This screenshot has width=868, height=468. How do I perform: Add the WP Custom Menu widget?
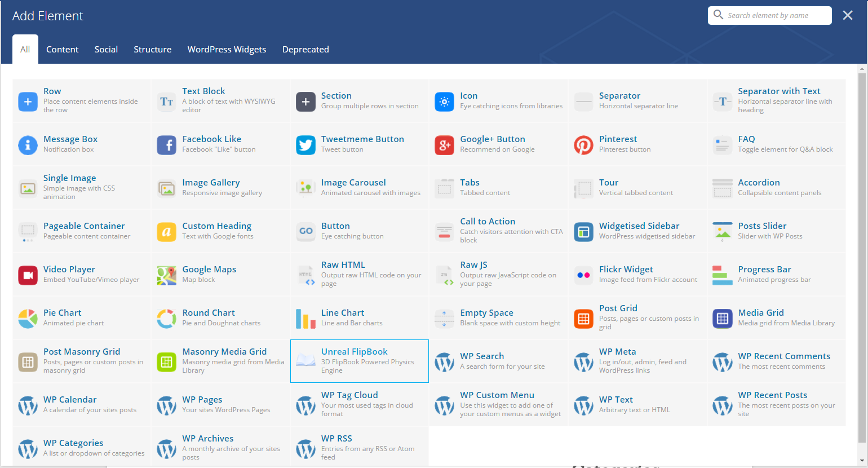499,404
